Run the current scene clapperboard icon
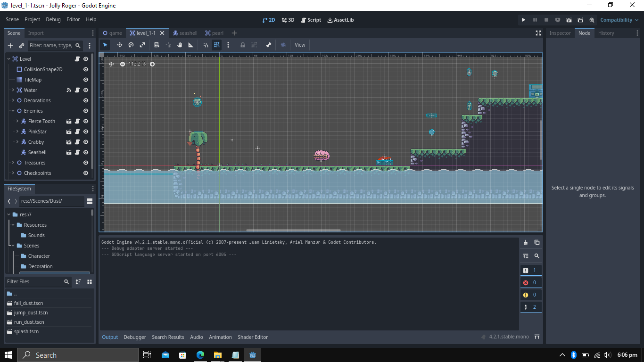This screenshot has height=362, width=644. [x=569, y=20]
